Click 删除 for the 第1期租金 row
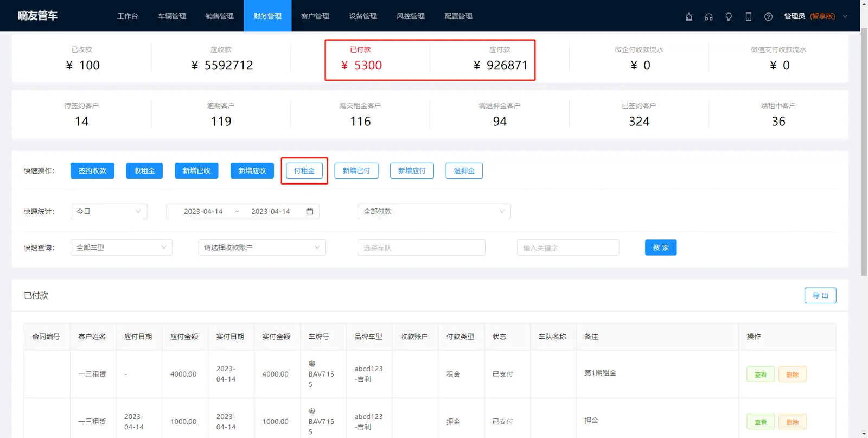Viewport: 868px width, 438px height. tap(793, 374)
